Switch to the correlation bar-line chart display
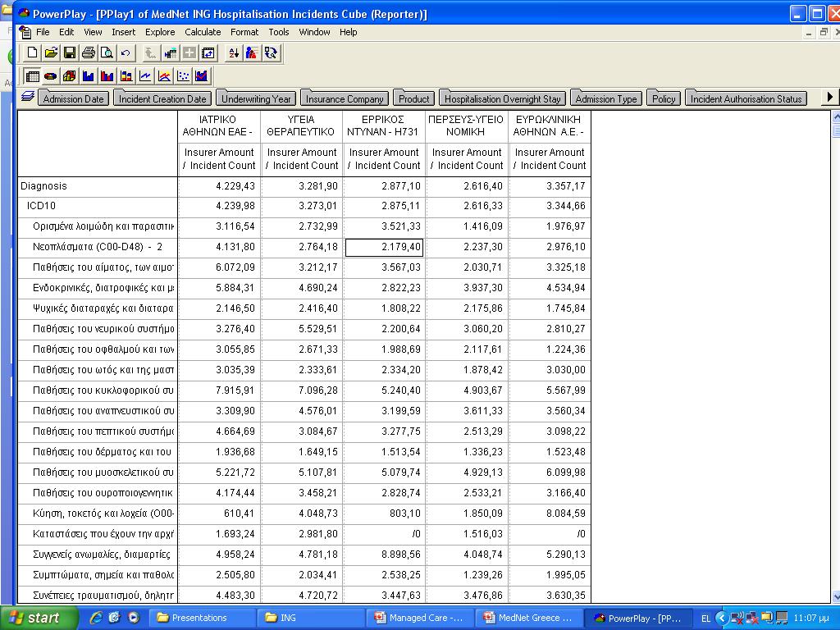The height and width of the screenshot is (630, 840). [x=202, y=76]
